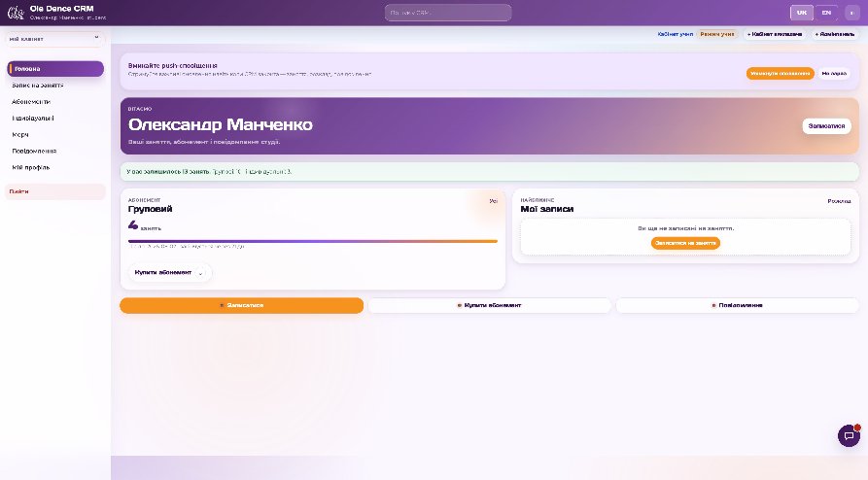
Task: Click the orange enable notifications button
Action: [x=780, y=74]
